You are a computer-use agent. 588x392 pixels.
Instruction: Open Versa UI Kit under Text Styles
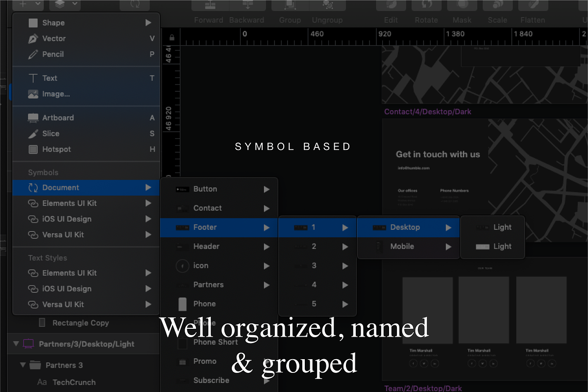coord(86,304)
